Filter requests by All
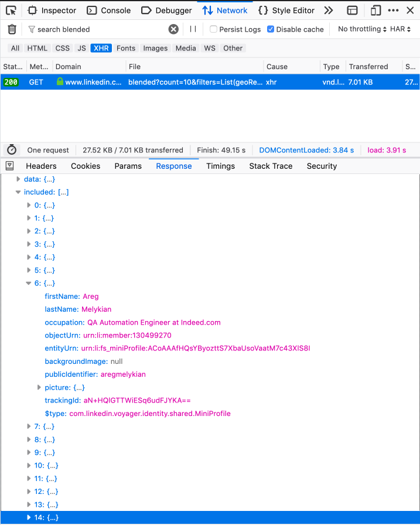Viewport: 420px width, 525px height. point(15,48)
